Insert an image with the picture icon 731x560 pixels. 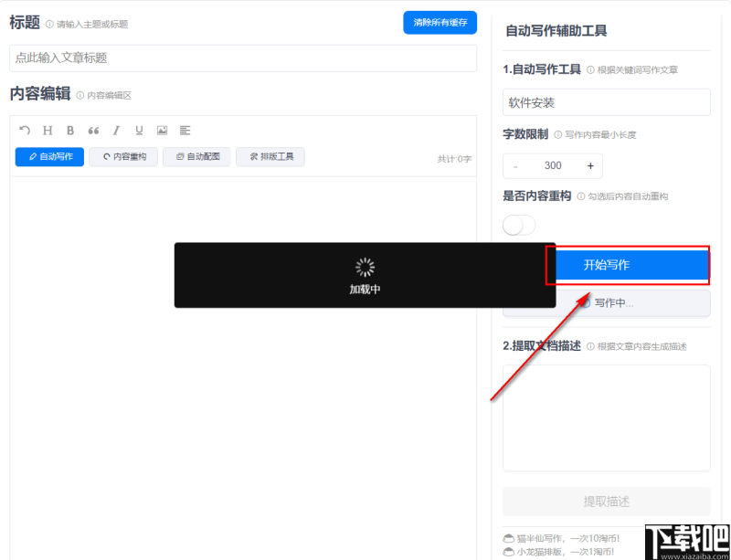pos(162,130)
